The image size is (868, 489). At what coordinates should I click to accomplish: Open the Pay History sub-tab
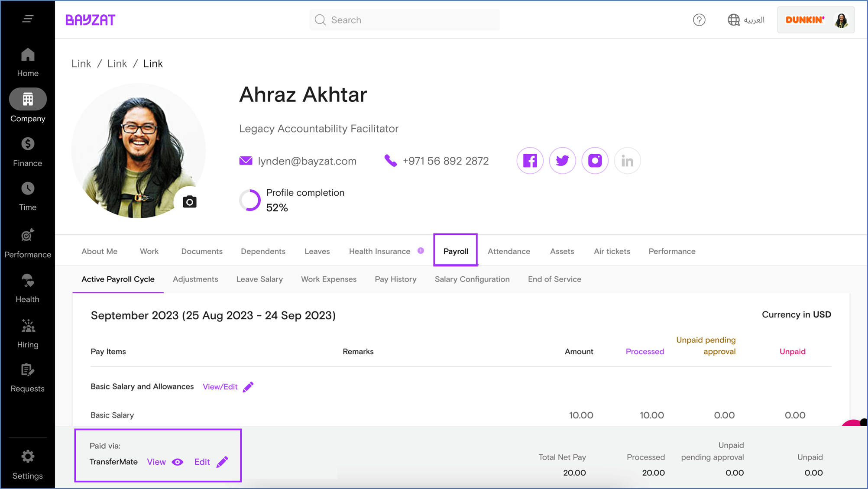(395, 279)
